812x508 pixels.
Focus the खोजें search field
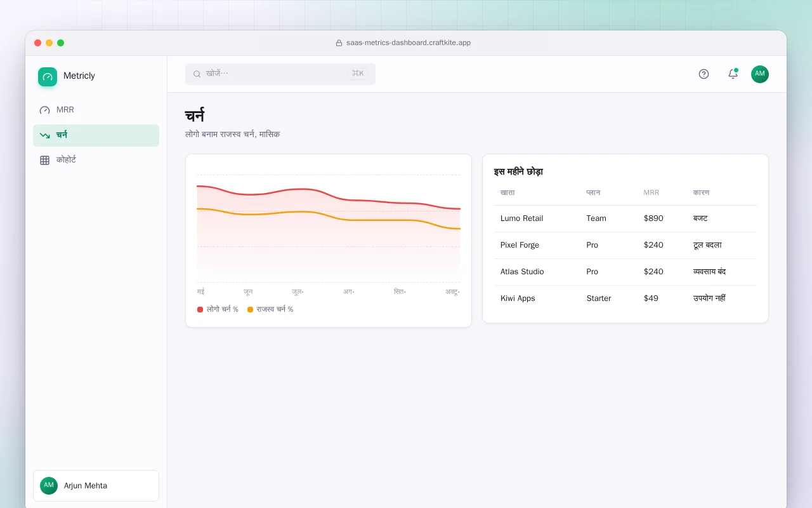click(280, 74)
